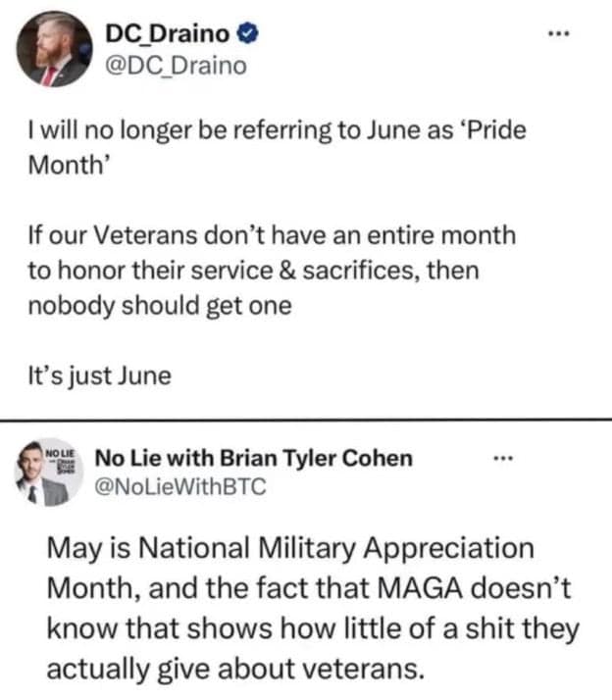Open the @NoLieWithBTC handle link
This screenshot has height=700, width=612.
pyautogui.click(x=179, y=486)
